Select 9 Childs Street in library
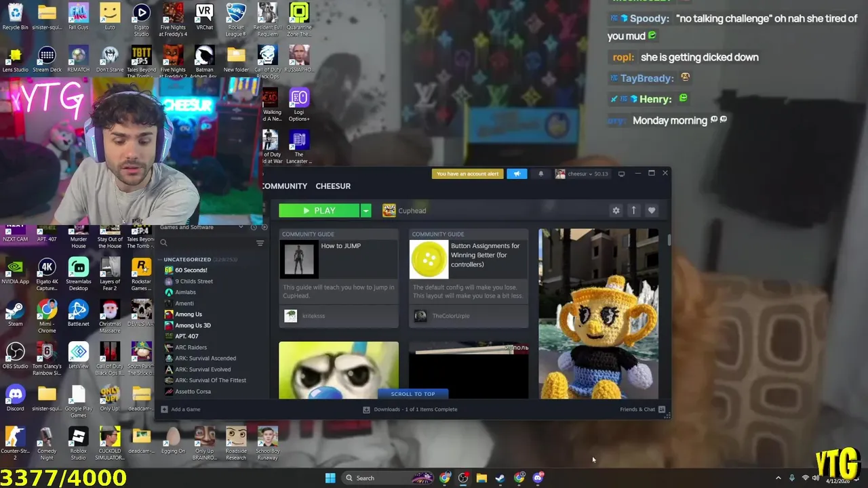This screenshot has width=868, height=488. tap(194, 281)
